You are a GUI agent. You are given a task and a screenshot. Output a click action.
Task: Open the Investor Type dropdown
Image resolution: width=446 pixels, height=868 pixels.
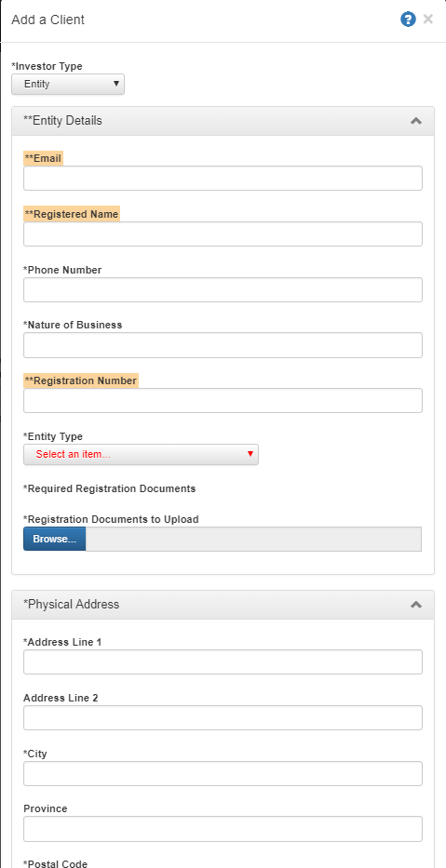(x=68, y=84)
